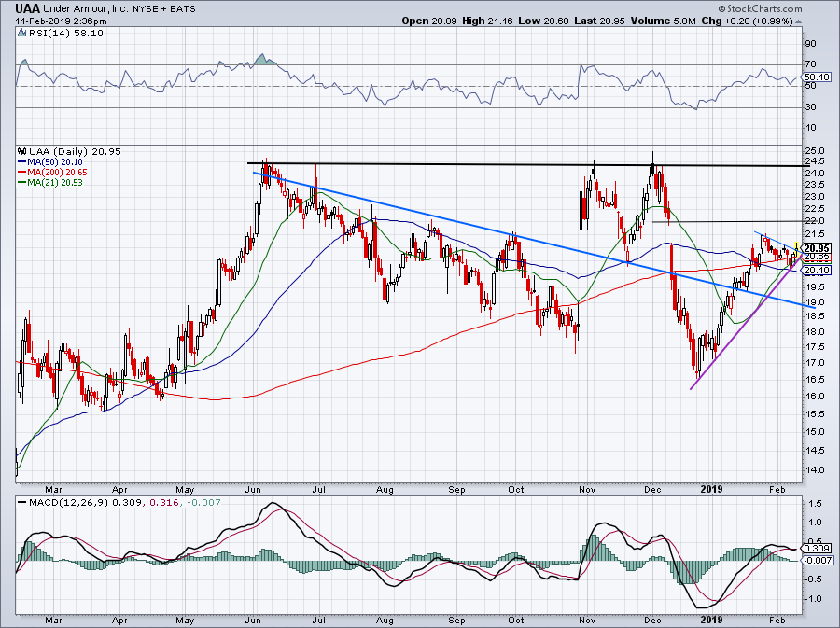The image size is (840, 628).
Task: Click the Last 20.95 value
Action: pos(600,21)
